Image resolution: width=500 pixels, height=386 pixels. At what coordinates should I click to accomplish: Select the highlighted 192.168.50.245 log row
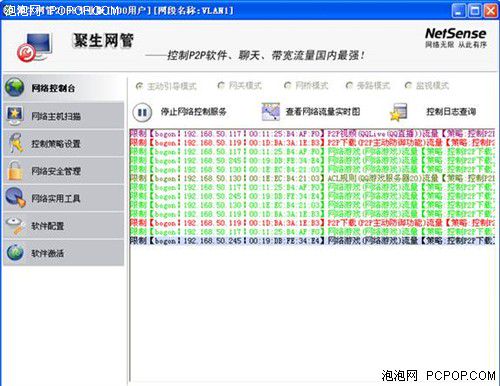tap(312, 240)
